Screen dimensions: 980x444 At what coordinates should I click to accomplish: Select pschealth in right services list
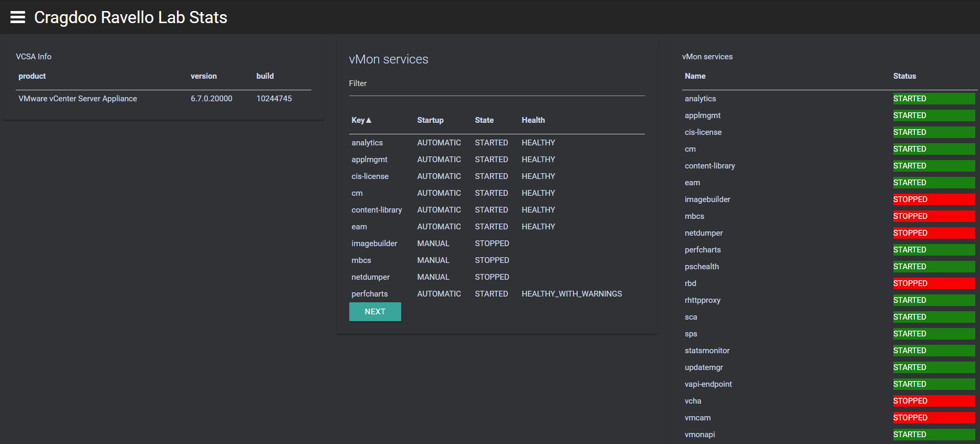tap(702, 267)
